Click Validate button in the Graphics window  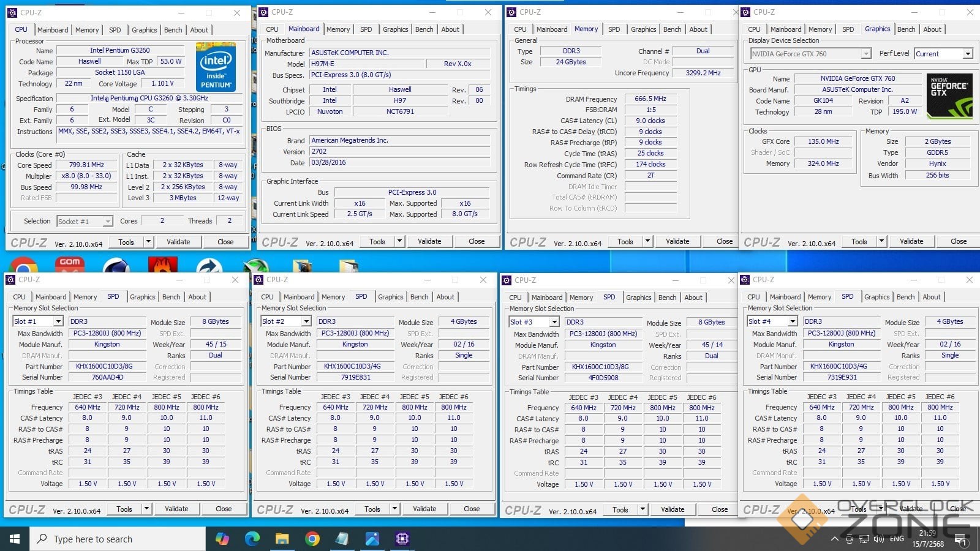(911, 241)
